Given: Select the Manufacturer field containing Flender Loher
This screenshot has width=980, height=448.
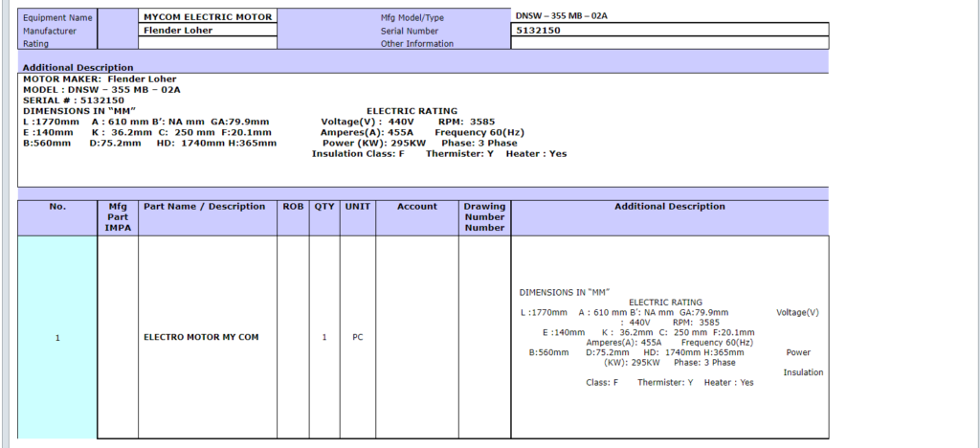Looking at the screenshot, I should 208,30.
